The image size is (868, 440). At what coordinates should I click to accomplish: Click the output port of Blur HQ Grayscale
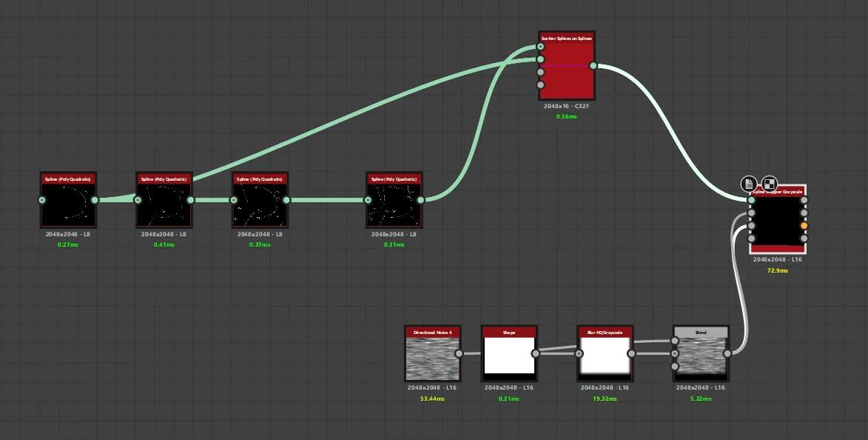click(632, 353)
